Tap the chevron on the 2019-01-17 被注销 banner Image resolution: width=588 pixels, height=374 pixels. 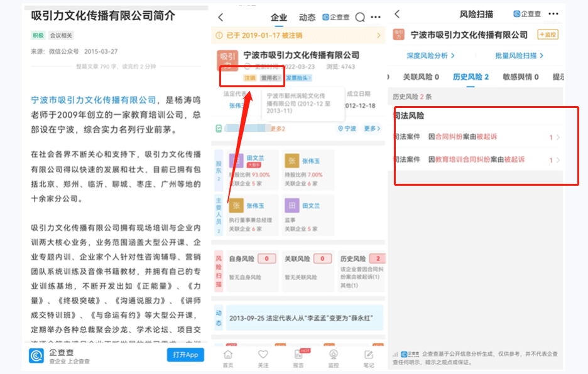click(x=379, y=35)
